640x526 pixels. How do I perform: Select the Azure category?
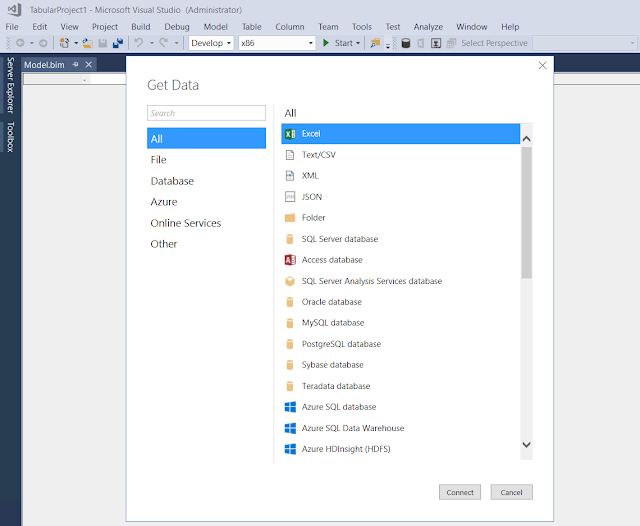(x=206, y=202)
